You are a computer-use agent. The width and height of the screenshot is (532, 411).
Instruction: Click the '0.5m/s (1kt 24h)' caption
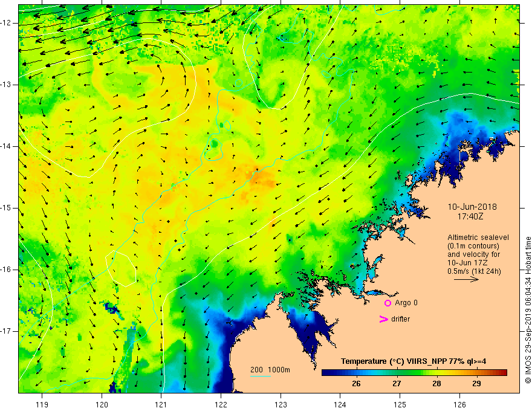coord(474,271)
